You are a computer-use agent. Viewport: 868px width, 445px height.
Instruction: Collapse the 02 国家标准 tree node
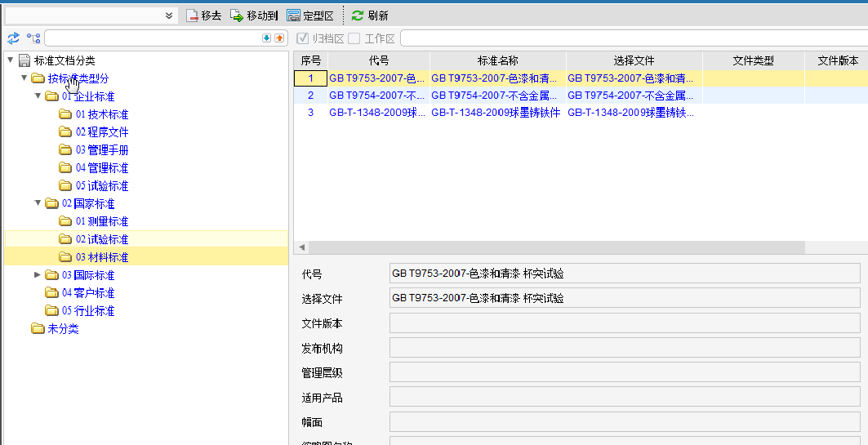pos(38,203)
